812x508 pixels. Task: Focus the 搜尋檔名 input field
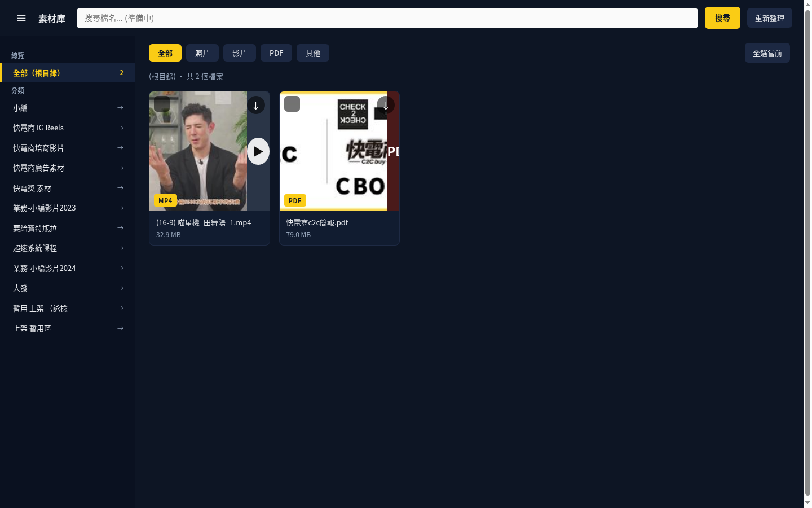[x=387, y=18]
